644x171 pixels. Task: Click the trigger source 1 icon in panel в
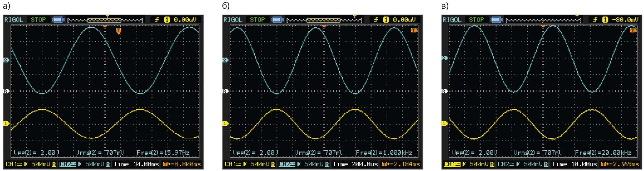click(x=605, y=20)
